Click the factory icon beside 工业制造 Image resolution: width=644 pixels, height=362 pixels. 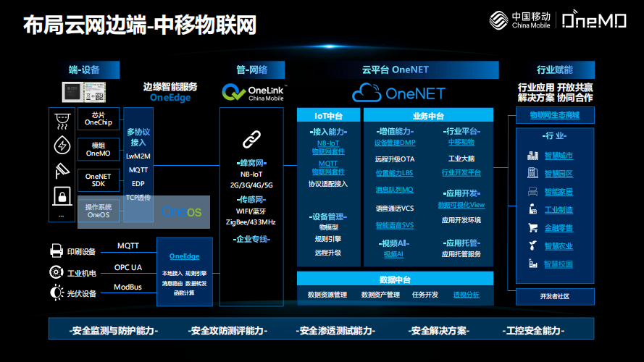pyautogui.click(x=532, y=209)
